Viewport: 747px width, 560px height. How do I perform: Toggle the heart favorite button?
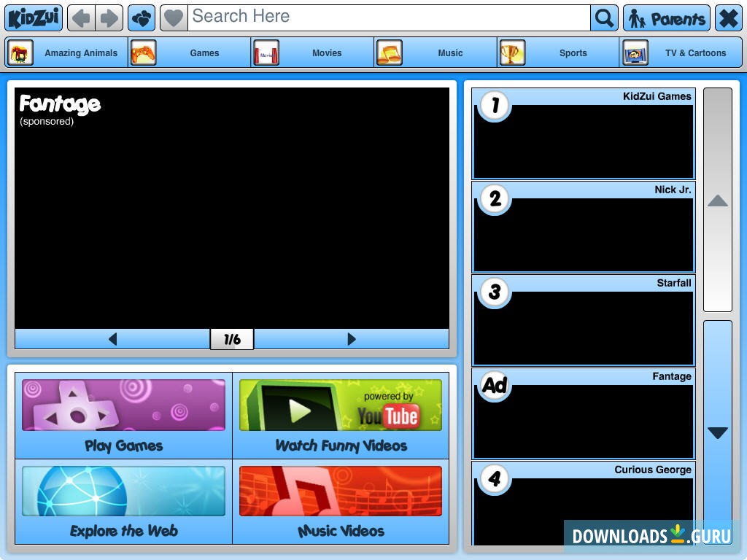pyautogui.click(x=174, y=16)
